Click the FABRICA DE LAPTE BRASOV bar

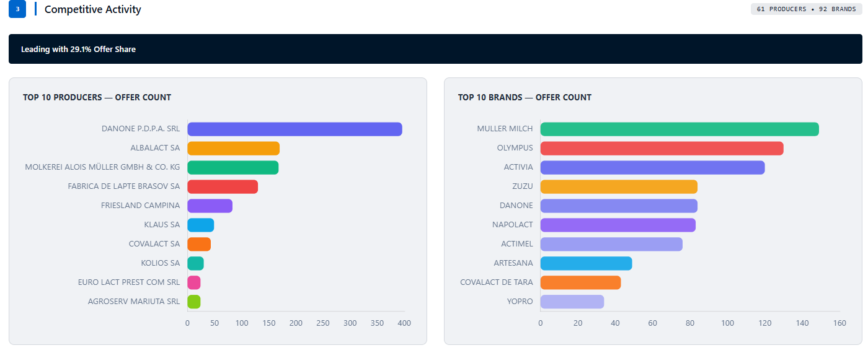(223, 186)
